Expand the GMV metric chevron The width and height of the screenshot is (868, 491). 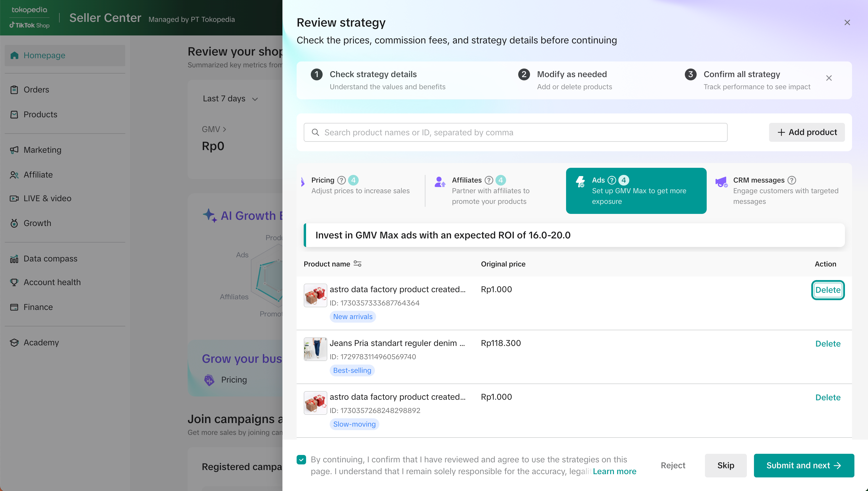224,129
